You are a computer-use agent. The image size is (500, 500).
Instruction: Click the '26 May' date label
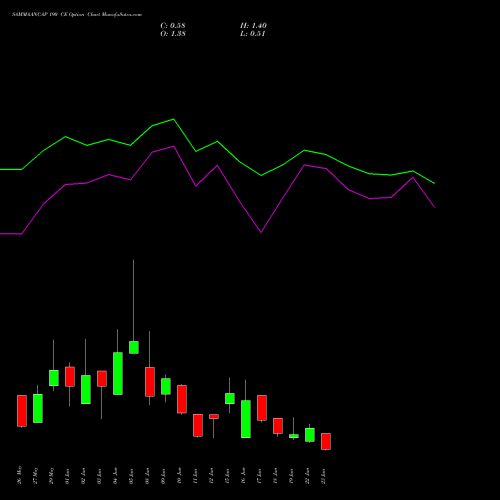pos(19,475)
